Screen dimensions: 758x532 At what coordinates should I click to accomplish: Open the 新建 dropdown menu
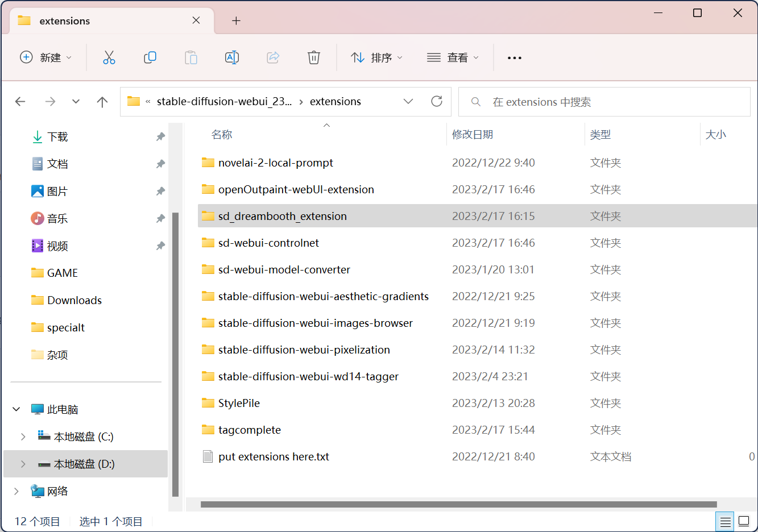tap(46, 57)
